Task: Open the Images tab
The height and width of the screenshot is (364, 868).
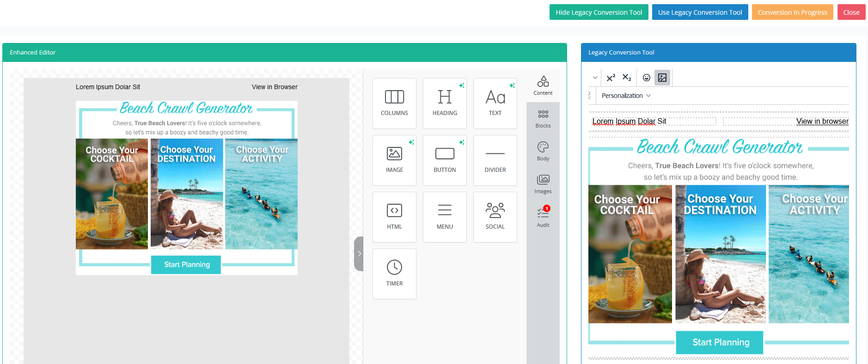Action: [543, 184]
